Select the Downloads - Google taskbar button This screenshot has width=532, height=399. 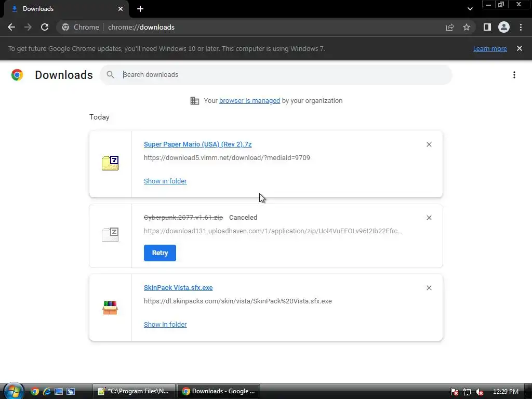(x=218, y=391)
